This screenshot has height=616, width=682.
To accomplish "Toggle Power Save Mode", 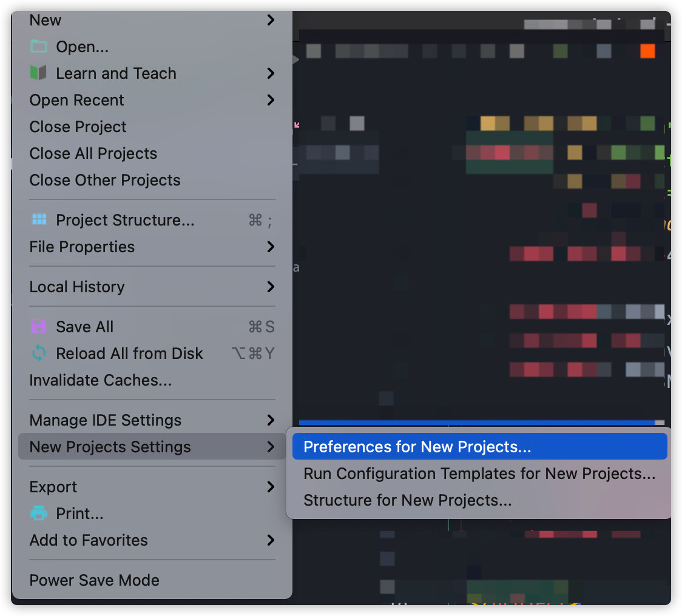I will [95, 580].
